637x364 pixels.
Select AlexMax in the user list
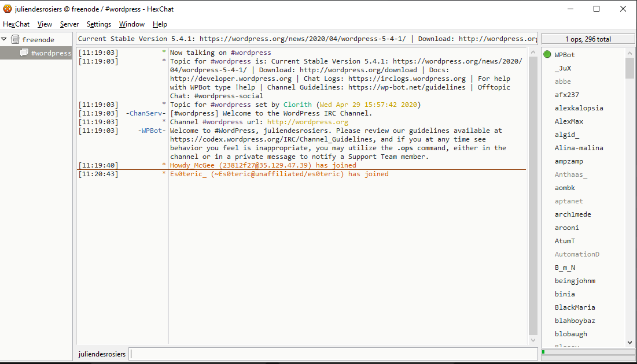click(569, 121)
